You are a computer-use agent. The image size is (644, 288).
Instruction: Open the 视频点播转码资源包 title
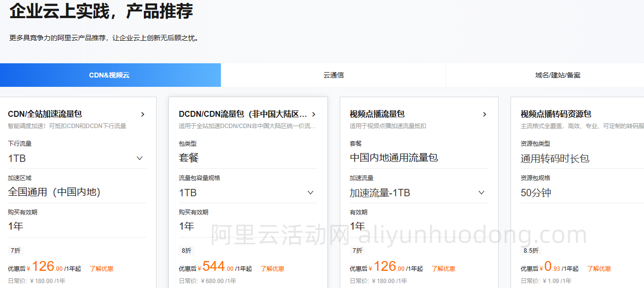point(556,114)
